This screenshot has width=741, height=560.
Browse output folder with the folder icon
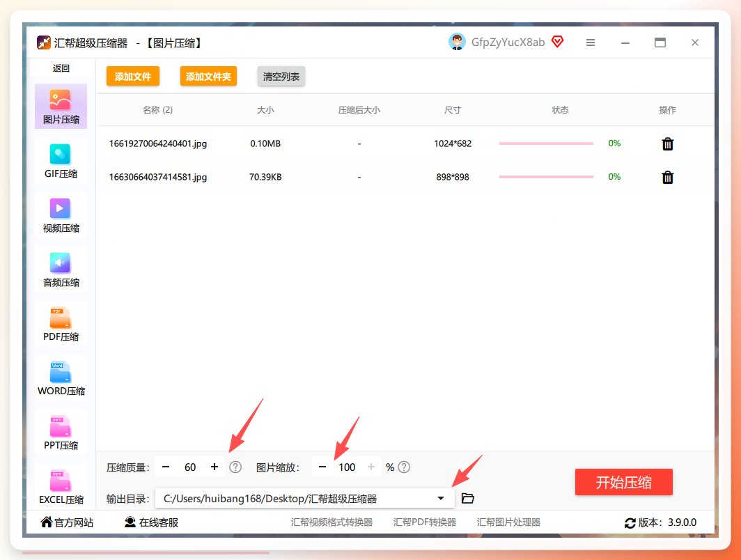[x=467, y=498]
